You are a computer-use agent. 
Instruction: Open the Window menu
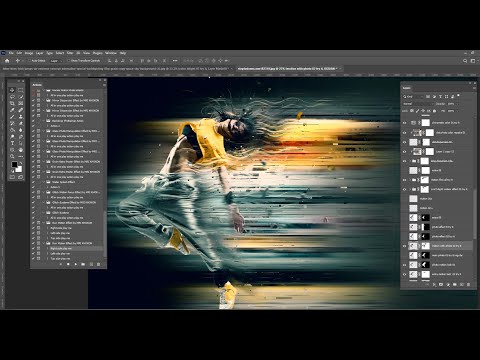[x=111, y=53]
